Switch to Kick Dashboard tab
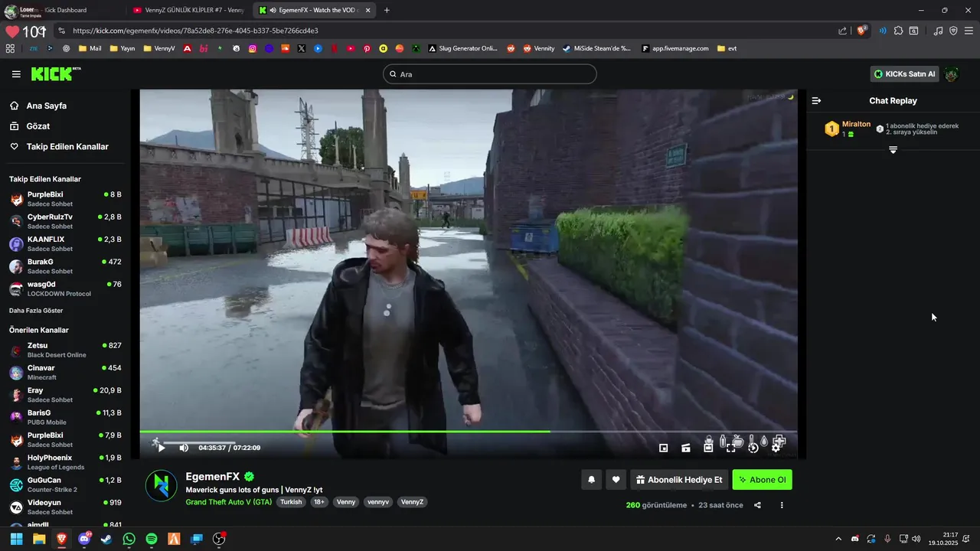980x551 pixels. click(x=65, y=10)
